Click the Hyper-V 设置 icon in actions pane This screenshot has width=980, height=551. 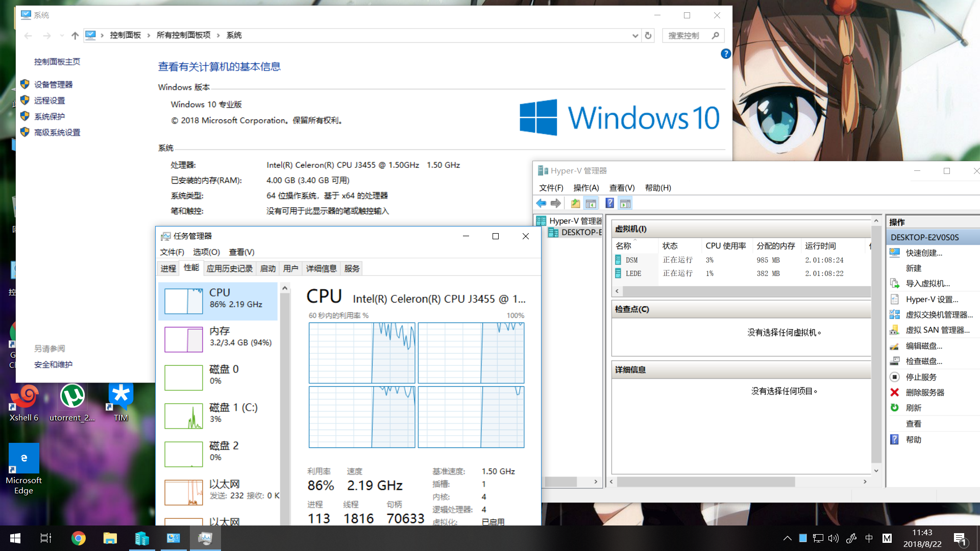pos(895,299)
